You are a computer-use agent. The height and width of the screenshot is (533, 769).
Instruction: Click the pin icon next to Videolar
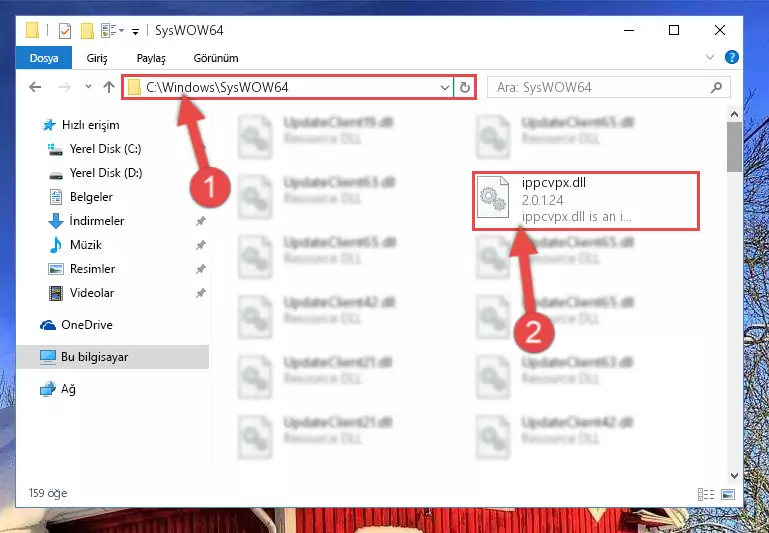[200, 293]
